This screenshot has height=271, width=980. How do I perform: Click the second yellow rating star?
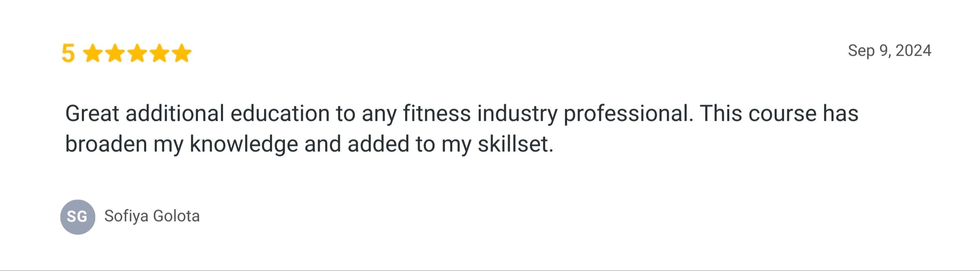tap(115, 53)
